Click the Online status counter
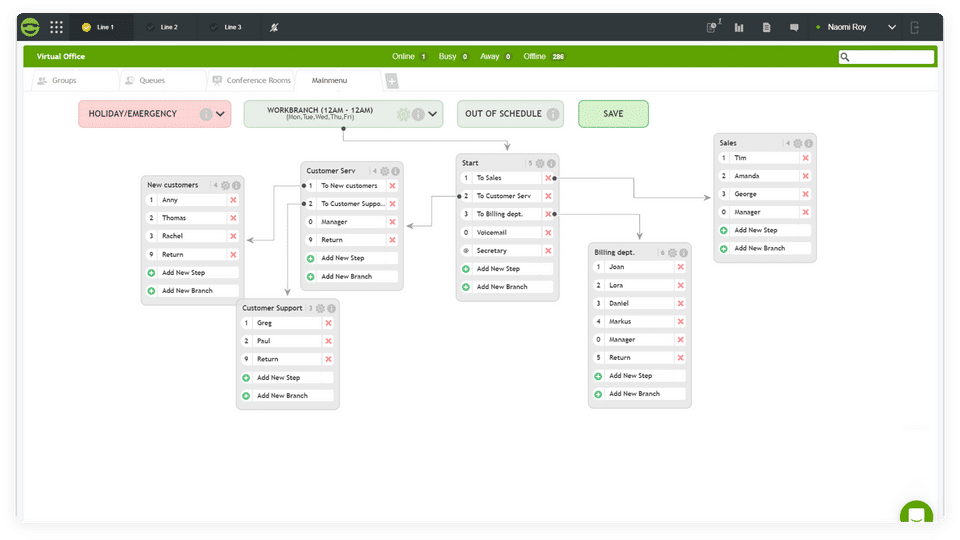The width and height of the screenshot is (960, 540). click(x=410, y=56)
